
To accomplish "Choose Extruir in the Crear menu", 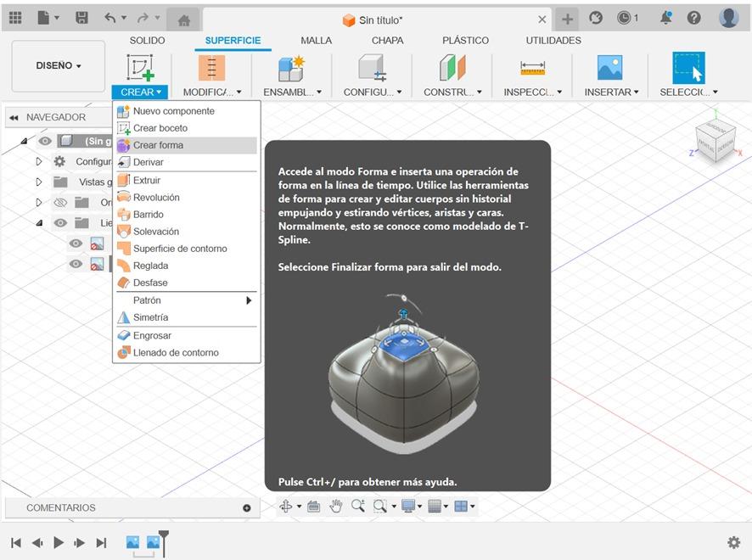I will 187,180.
